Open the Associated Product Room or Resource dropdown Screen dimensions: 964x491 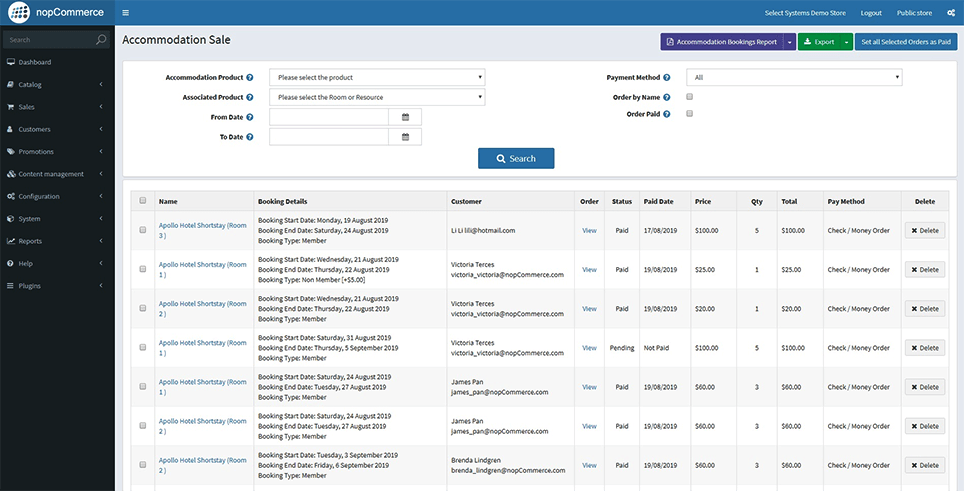point(377,97)
